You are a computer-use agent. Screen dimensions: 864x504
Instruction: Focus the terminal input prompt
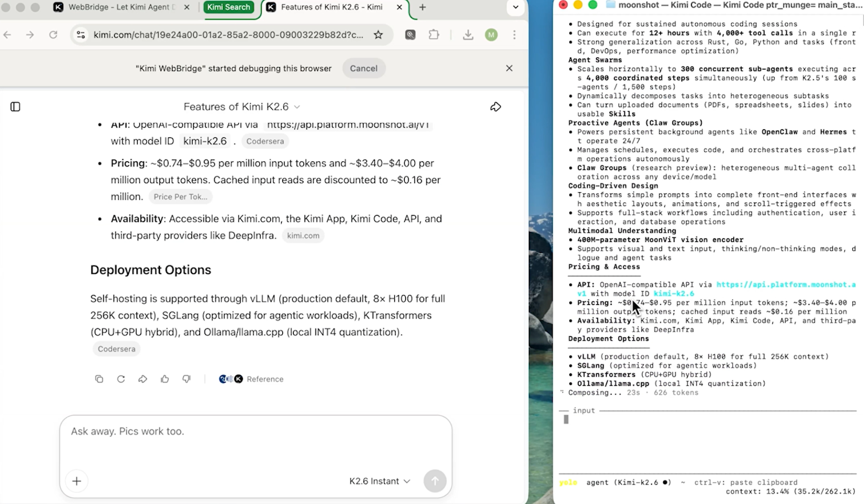coord(708,420)
